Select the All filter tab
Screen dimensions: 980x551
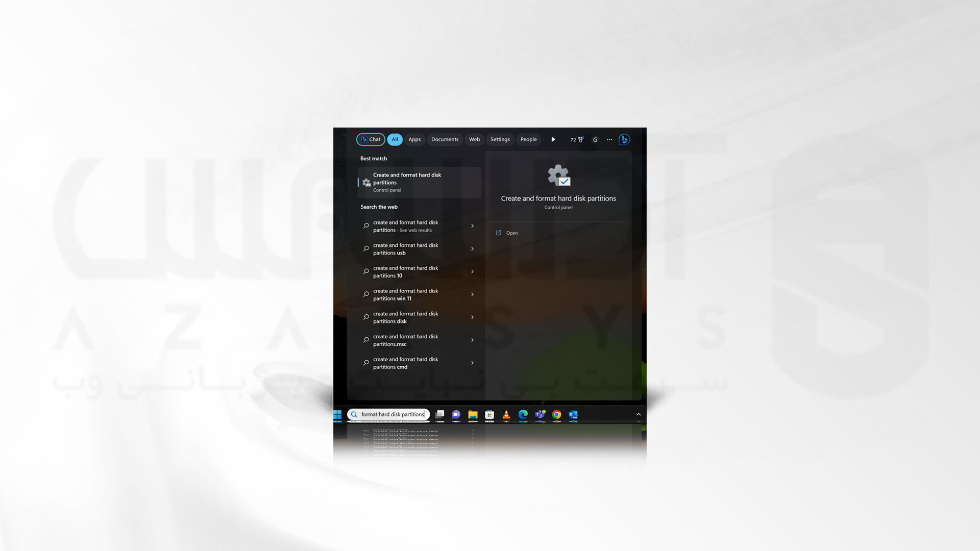pyautogui.click(x=395, y=139)
